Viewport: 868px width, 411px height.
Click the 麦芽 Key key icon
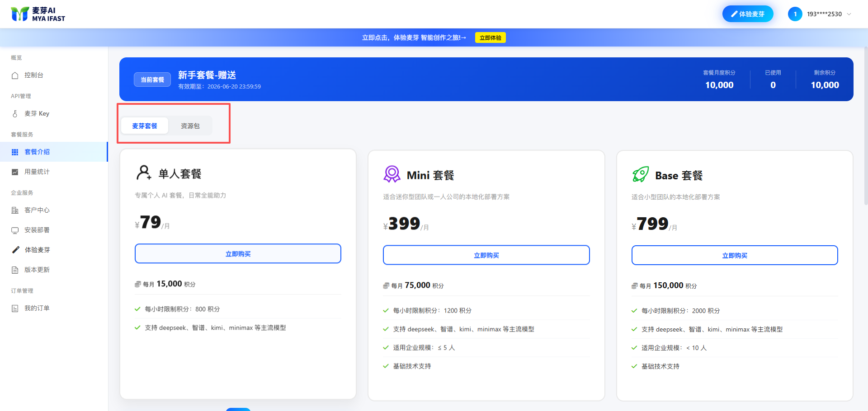pos(15,114)
